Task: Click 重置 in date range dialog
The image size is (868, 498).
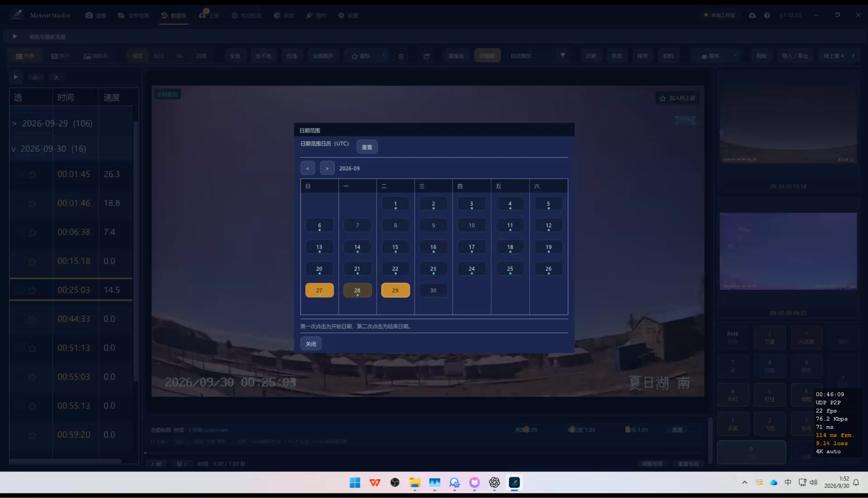Action: click(x=367, y=147)
